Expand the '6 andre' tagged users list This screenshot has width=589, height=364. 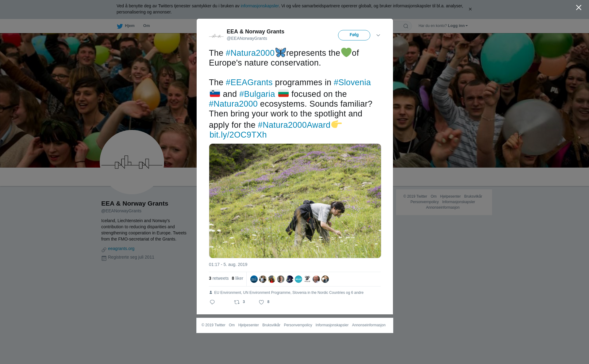[357, 293]
